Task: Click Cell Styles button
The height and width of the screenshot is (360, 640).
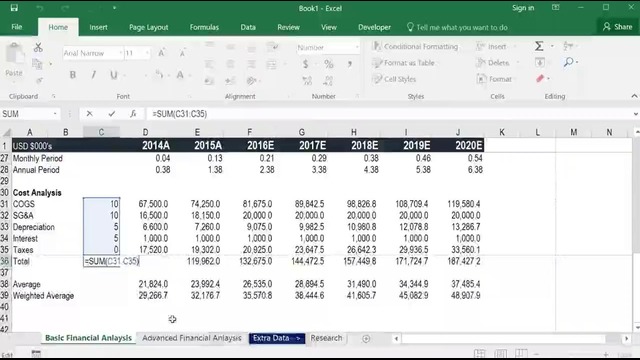Action: pos(394,79)
